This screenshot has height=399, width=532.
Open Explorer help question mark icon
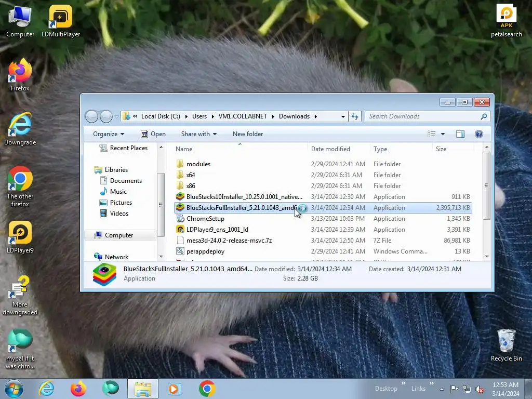(478, 134)
